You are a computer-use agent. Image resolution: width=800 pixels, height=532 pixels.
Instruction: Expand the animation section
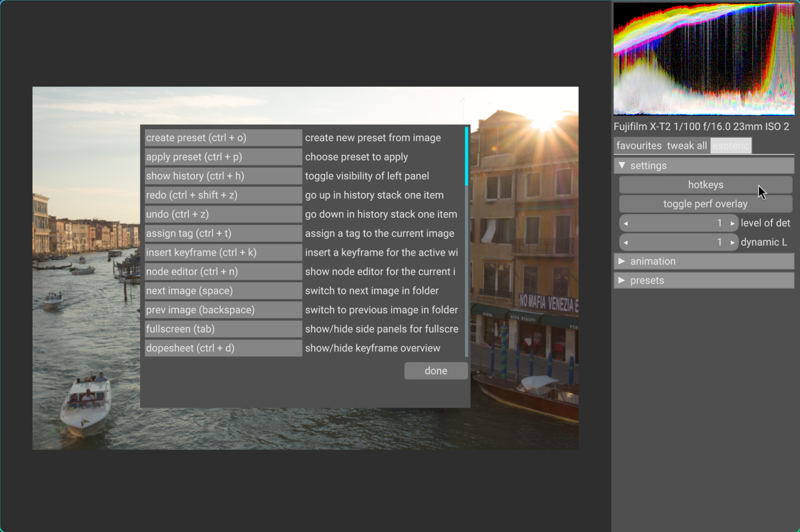[x=622, y=261]
